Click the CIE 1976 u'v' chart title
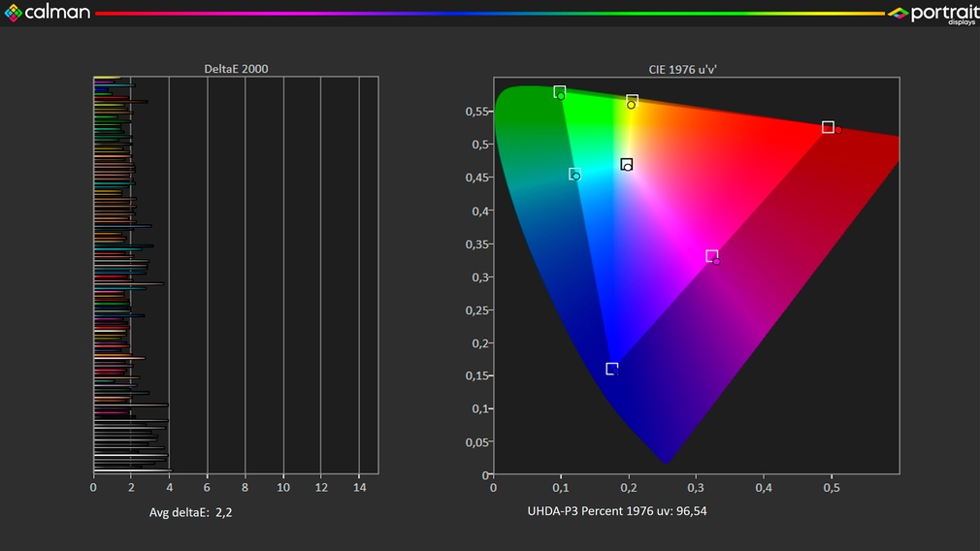The width and height of the screenshot is (980, 551). pyautogui.click(x=682, y=69)
